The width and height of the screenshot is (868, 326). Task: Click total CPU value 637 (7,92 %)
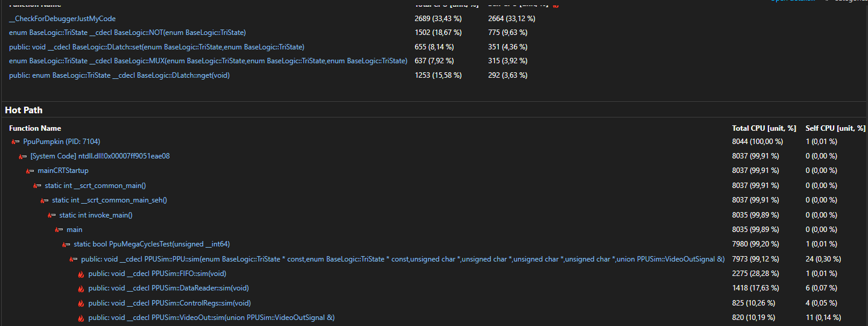[x=434, y=61]
